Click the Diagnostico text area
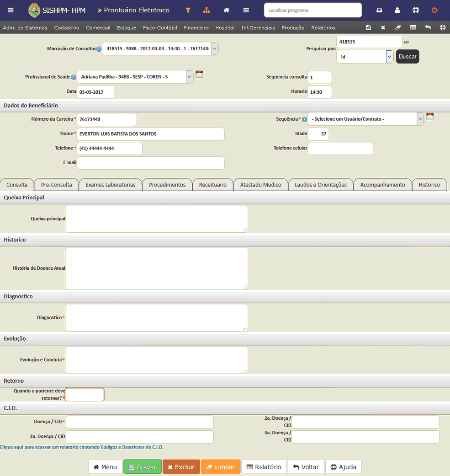Viewport: 450px width, 476px height. 156,317
